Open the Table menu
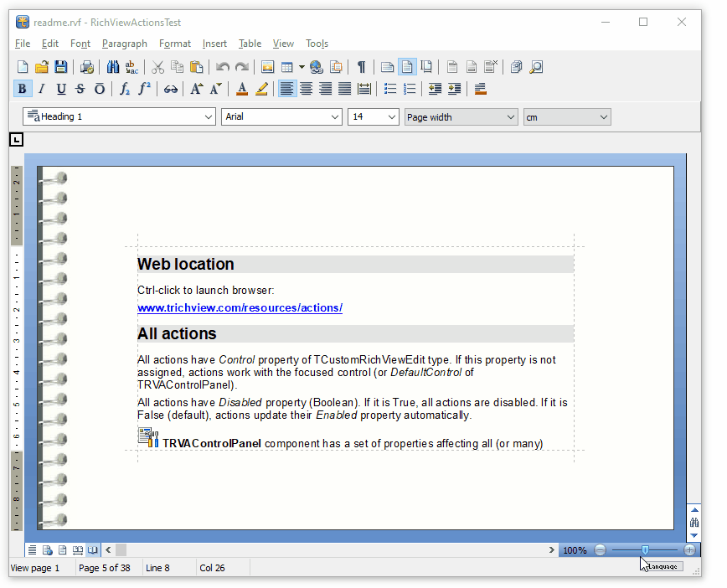The height and width of the screenshot is (588, 727). (250, 44)
